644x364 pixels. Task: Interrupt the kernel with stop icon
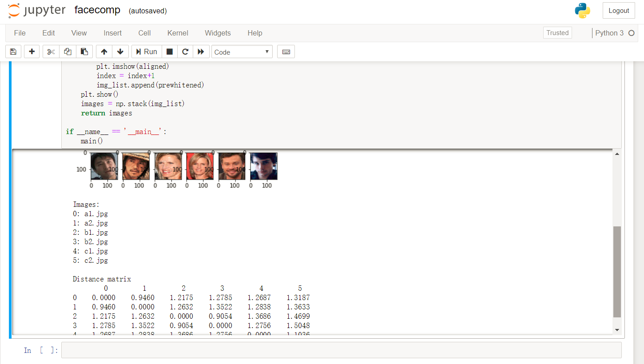point(169,52)
